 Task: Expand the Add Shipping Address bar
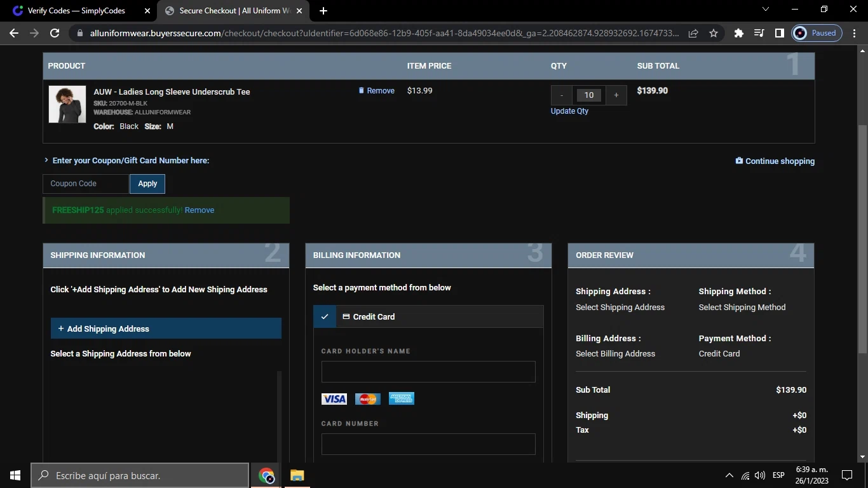point(166,329)
